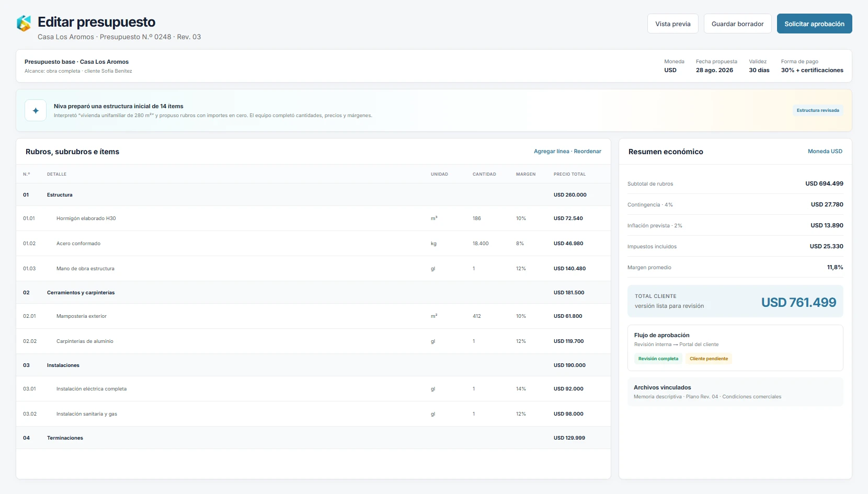The width and height of the screenshot is (868, 494).
Task: Click price USD 61.800
Action: (x=568, y=316)
